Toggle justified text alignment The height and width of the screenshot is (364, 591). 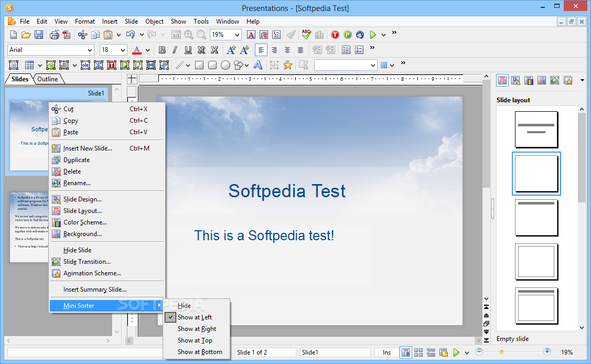pos(300,50)
